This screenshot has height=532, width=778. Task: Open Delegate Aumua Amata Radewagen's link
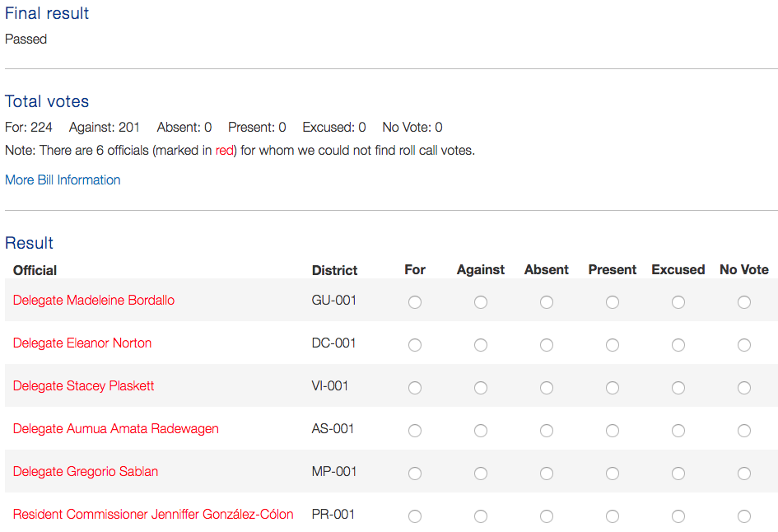click(116, 428)
